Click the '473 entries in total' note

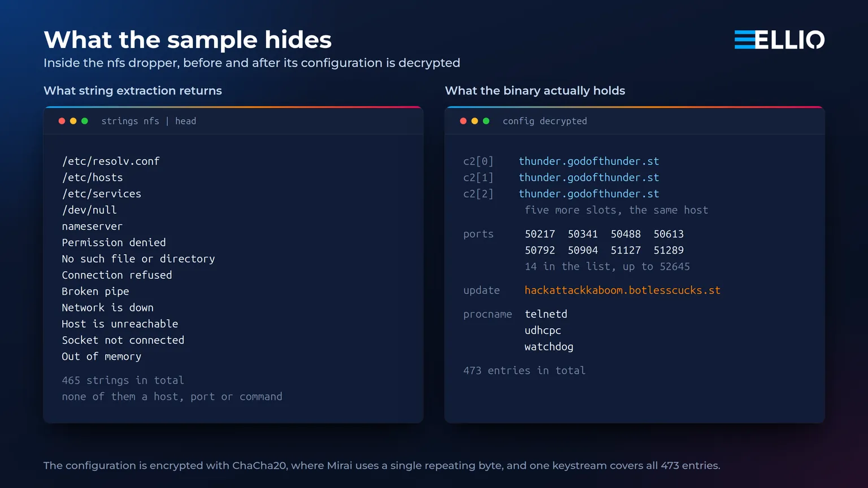tap(524, 371)
